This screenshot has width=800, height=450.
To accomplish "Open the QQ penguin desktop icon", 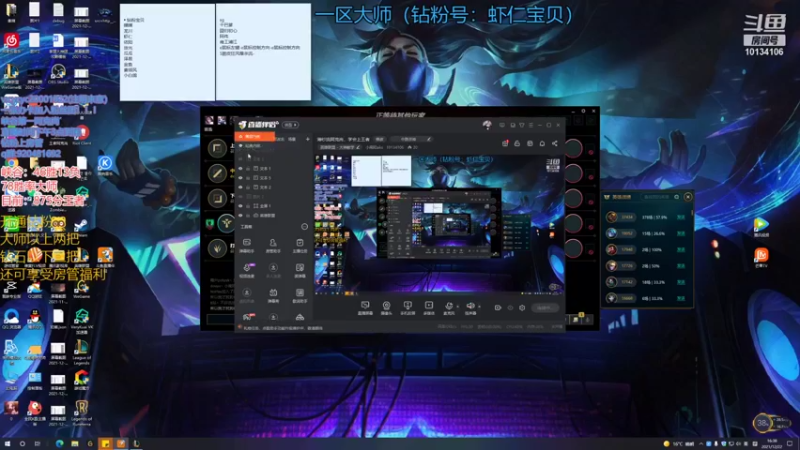I will (x=35, y=317).
